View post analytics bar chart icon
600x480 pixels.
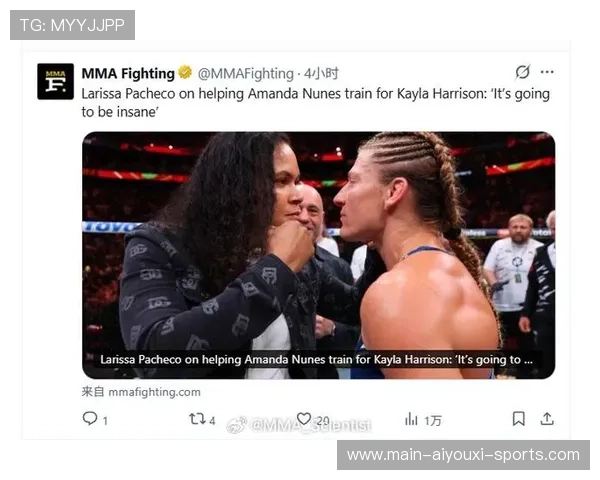[x=411, y=419]
